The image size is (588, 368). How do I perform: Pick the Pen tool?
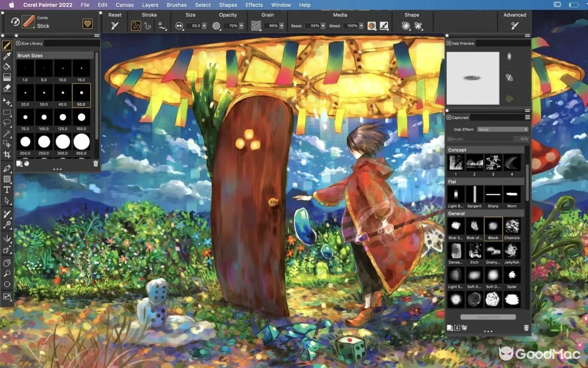(7, 168)
